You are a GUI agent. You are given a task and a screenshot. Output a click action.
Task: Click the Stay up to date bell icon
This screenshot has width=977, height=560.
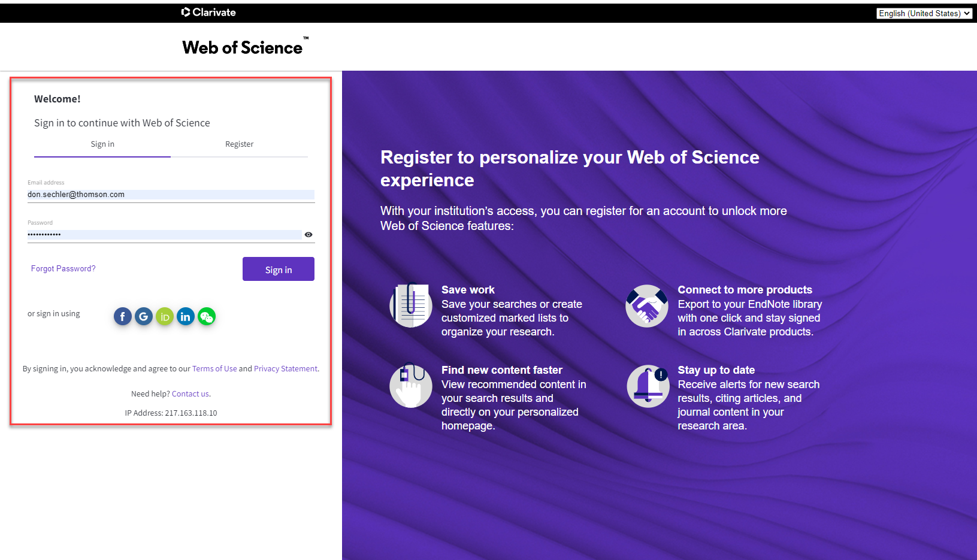[648, 386]
